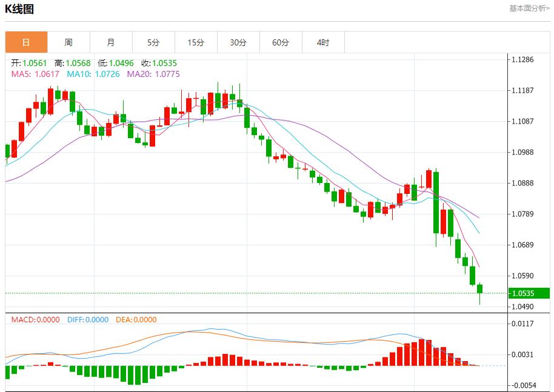This screenshot has width=554, height=392.
Task: Switch to the 4时 timeframe tab
Action: click(x=323, y=42)
